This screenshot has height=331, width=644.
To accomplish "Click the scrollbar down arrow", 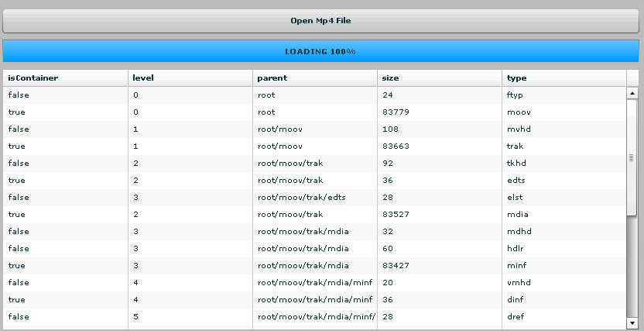I will pos(632,323).
